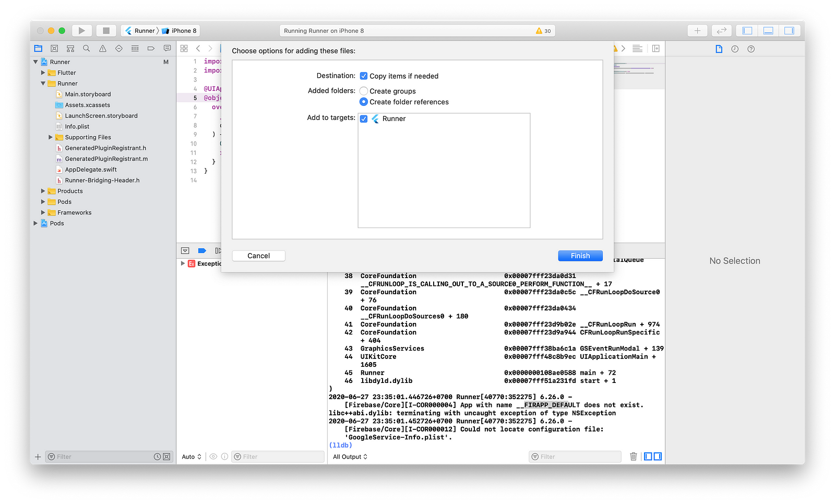This screenshot has height=504, width=835.
Task: Show the Quick Help inspector tab
Action: tap(751, 49)
